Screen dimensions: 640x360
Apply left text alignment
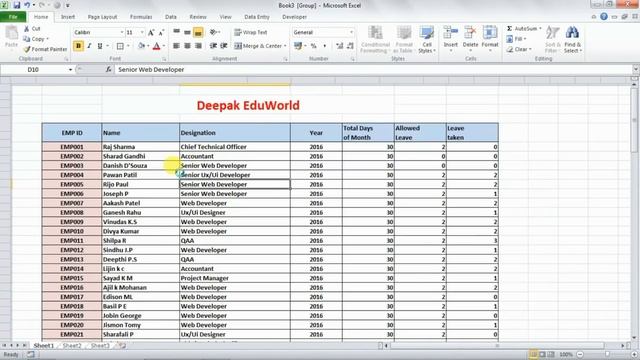pos(176,46)
